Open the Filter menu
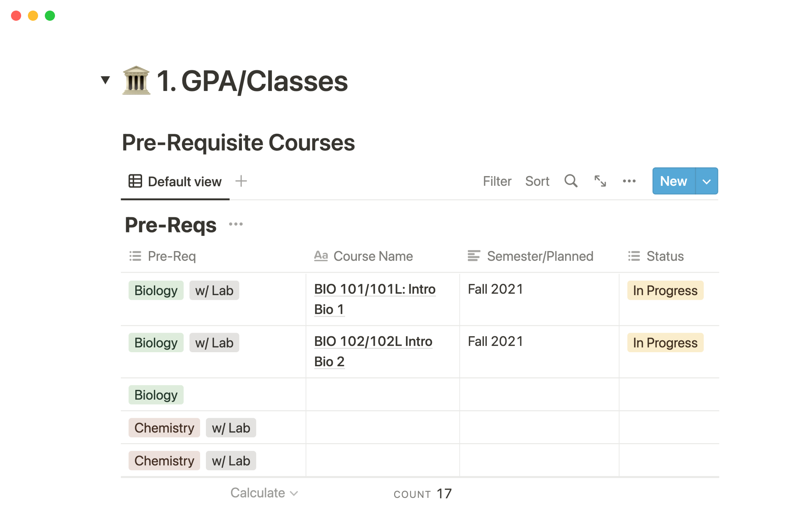 (497, 181)
